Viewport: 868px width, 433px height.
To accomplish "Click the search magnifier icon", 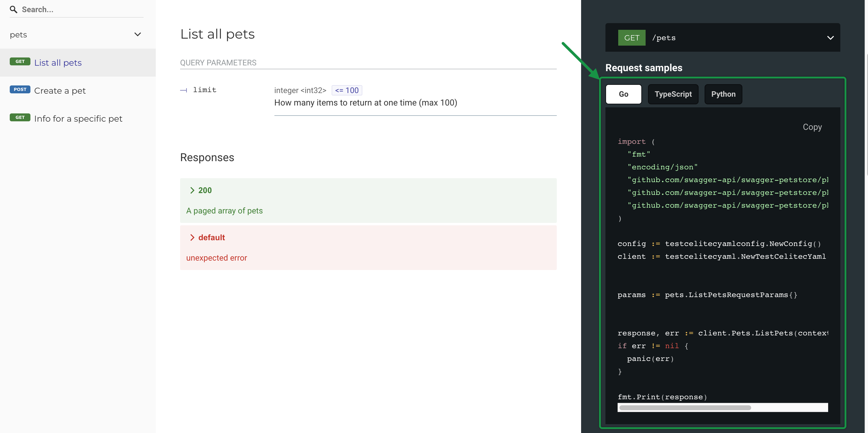I will tap(13, 9).
